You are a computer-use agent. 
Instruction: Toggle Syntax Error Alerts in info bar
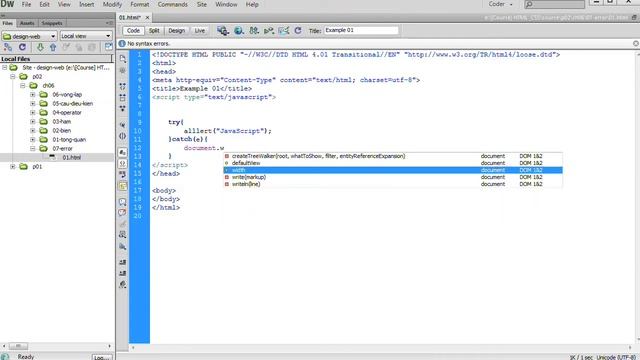[x=122, y=186]
